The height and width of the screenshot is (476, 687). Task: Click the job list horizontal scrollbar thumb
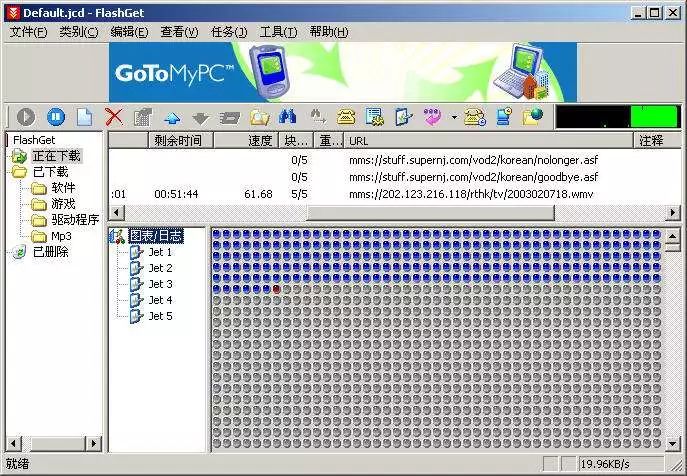(x=430, y=213)
